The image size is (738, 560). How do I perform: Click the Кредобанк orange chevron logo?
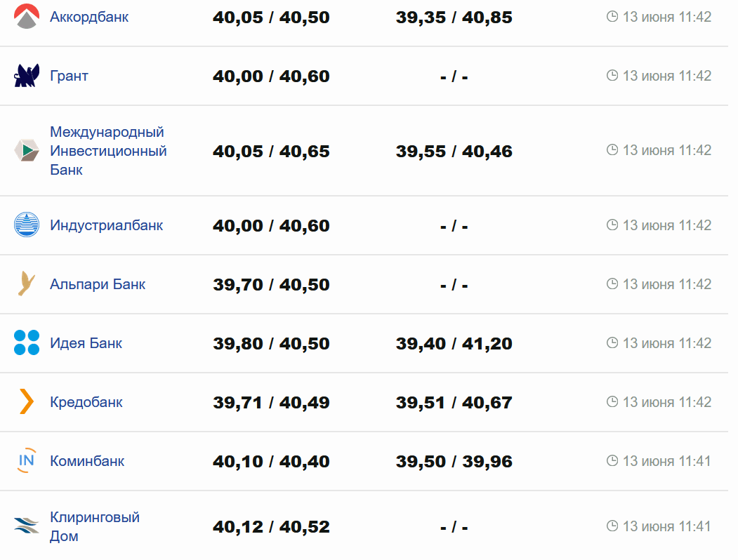pos(27,402)
